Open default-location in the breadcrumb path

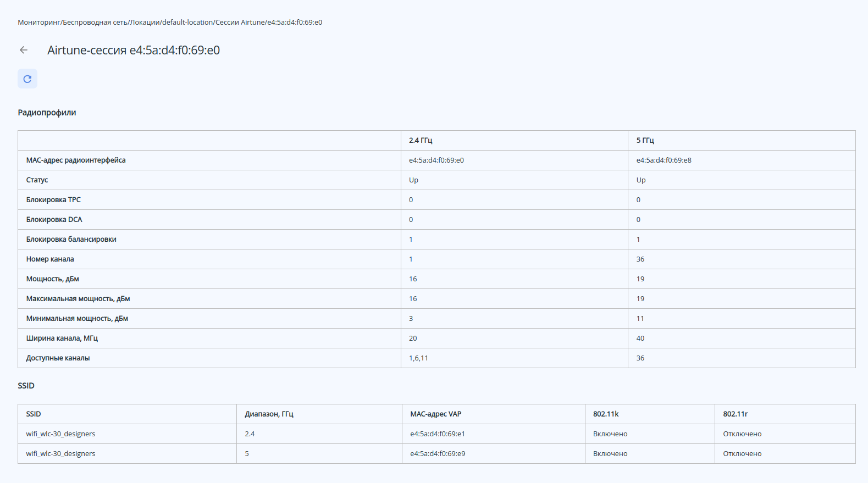point(187,23)
